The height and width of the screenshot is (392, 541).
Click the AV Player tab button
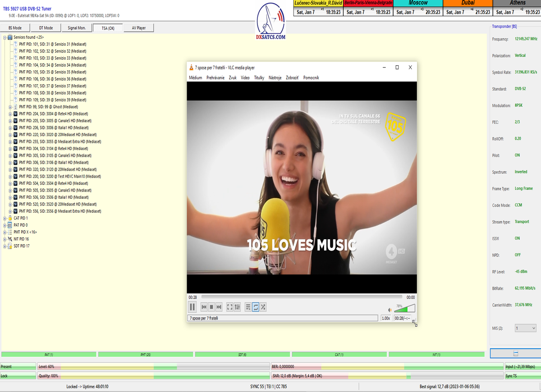(x=139, y=28)
